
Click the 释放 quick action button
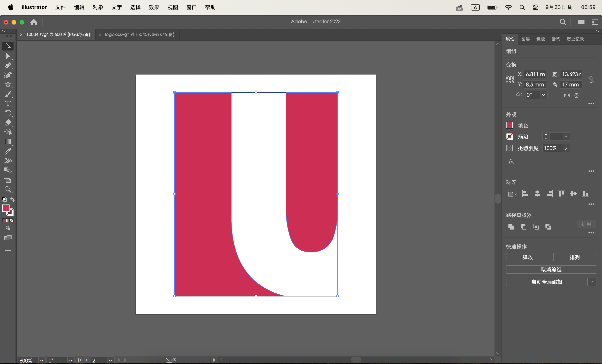527,257
